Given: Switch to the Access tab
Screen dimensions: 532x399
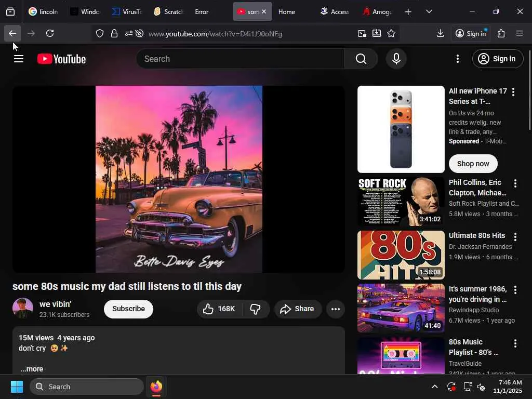Looking at the screenshot, I should (x=335, y=11).
